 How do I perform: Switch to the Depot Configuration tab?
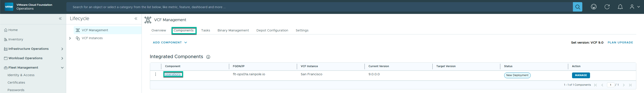click(x=272, y=30)
